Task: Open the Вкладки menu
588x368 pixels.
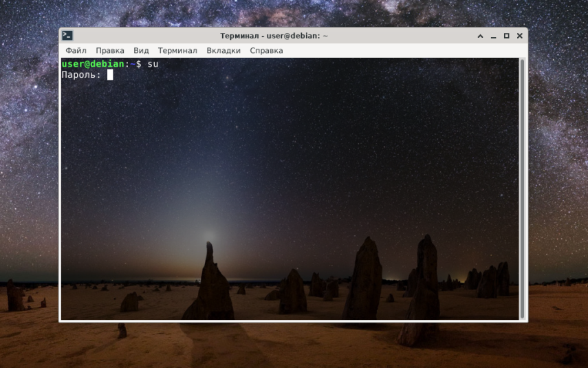Action: 224,51
